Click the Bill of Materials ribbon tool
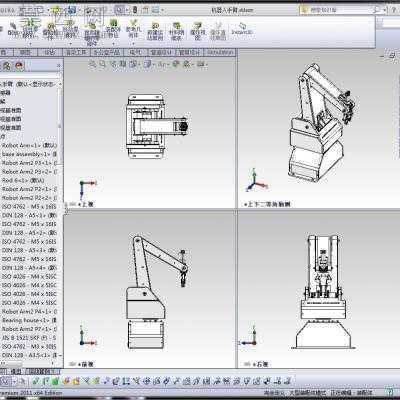The image size is (400, 400). (176, 31)
